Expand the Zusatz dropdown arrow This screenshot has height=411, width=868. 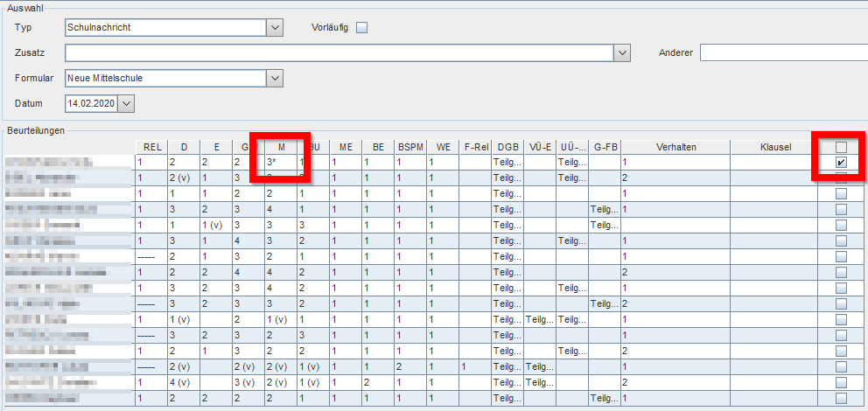pos(622,53)
